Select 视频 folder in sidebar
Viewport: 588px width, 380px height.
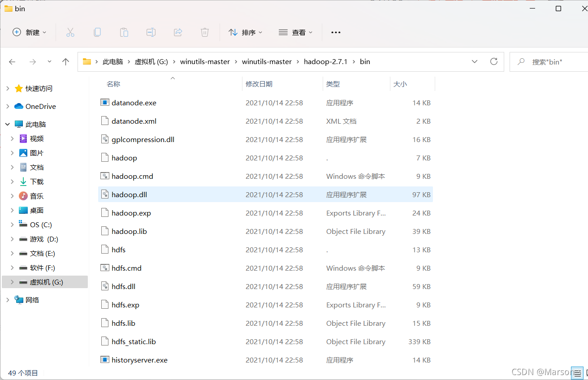coord(37,139)
